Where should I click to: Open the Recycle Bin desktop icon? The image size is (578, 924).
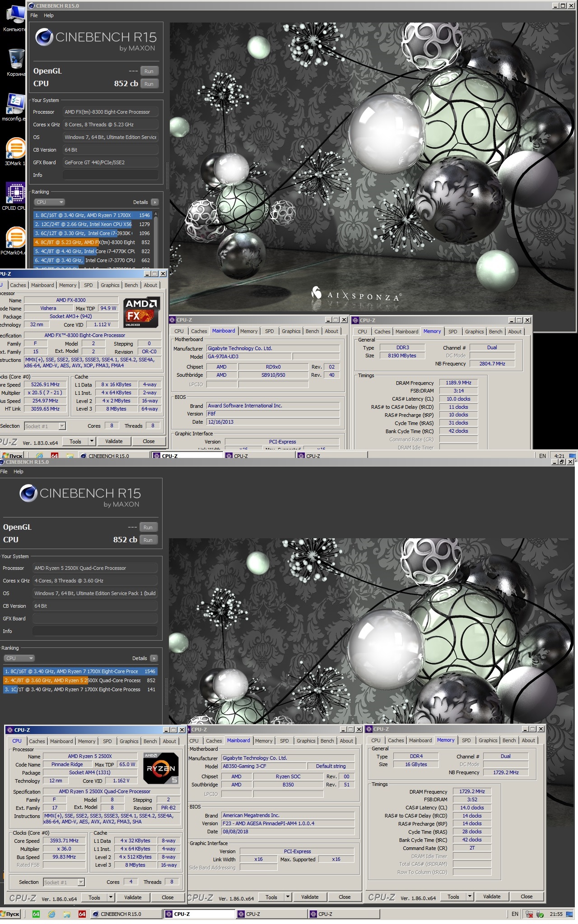[x=15, y=62]
